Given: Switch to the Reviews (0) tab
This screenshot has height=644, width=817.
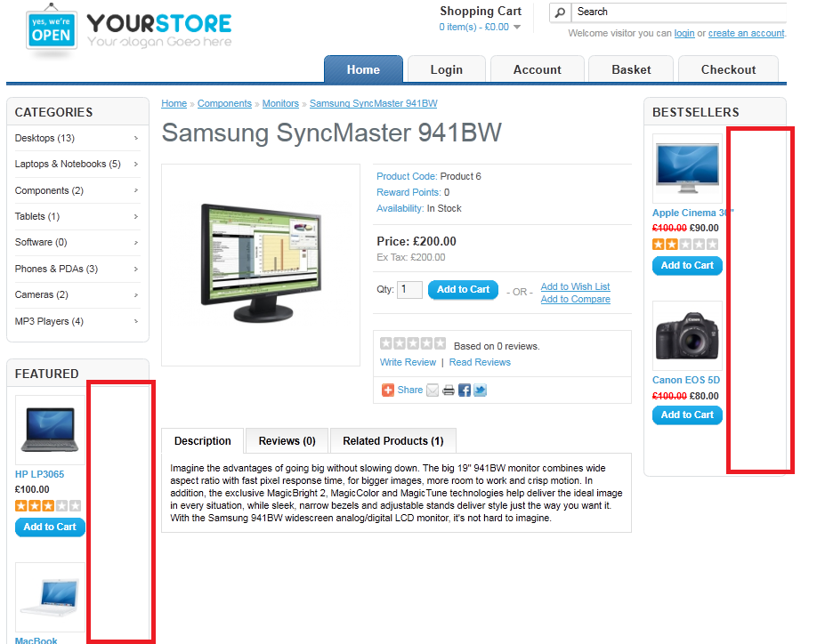Looking at the screenshot, I should (287, 441).
